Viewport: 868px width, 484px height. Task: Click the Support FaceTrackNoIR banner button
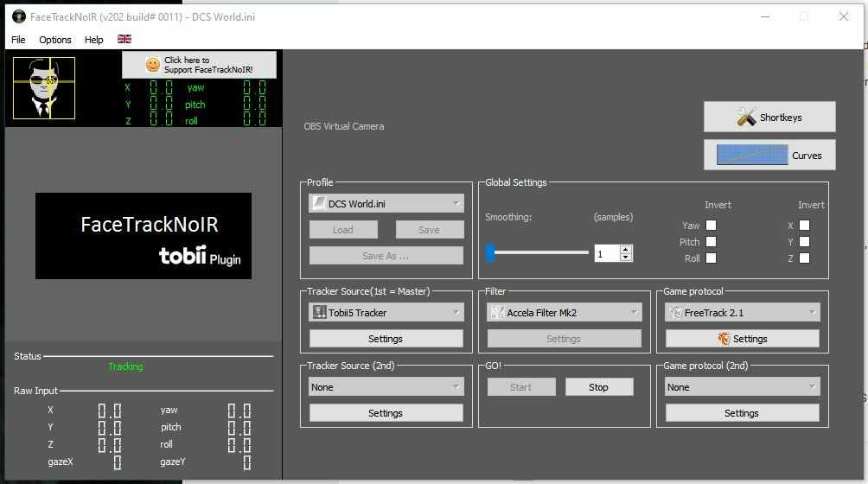point(200,65)
